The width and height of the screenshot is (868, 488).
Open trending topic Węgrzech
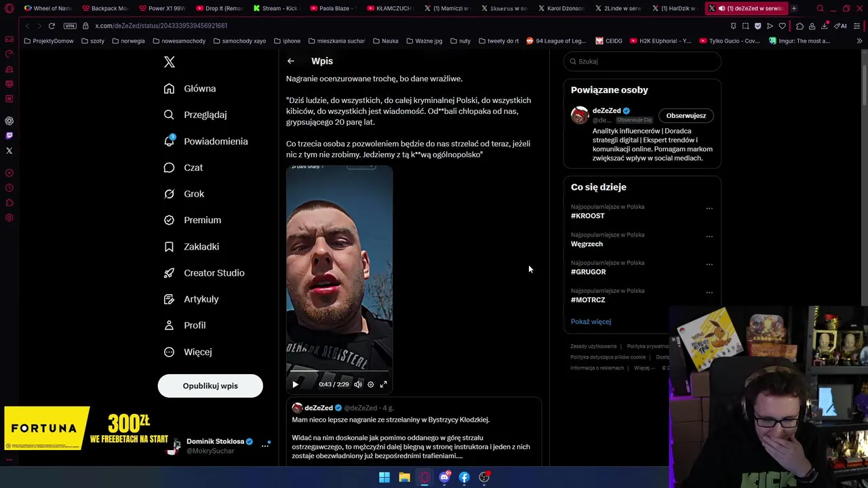coord(587,244)
